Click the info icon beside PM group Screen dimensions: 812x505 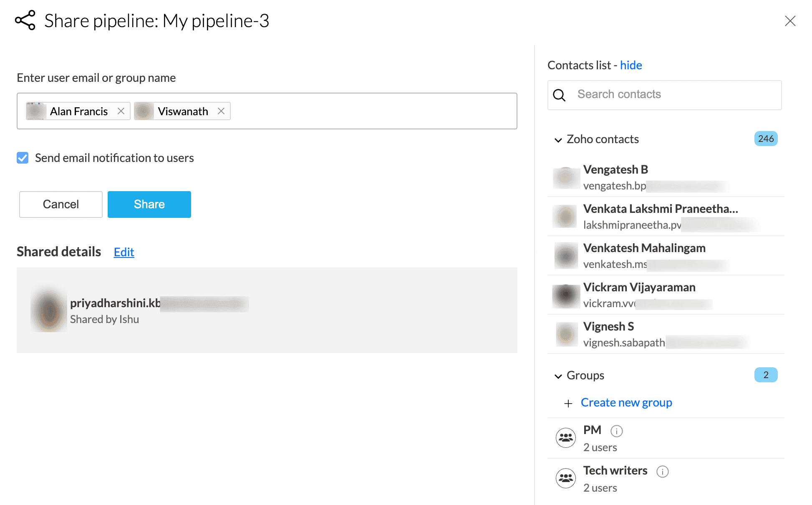(616, 431)
